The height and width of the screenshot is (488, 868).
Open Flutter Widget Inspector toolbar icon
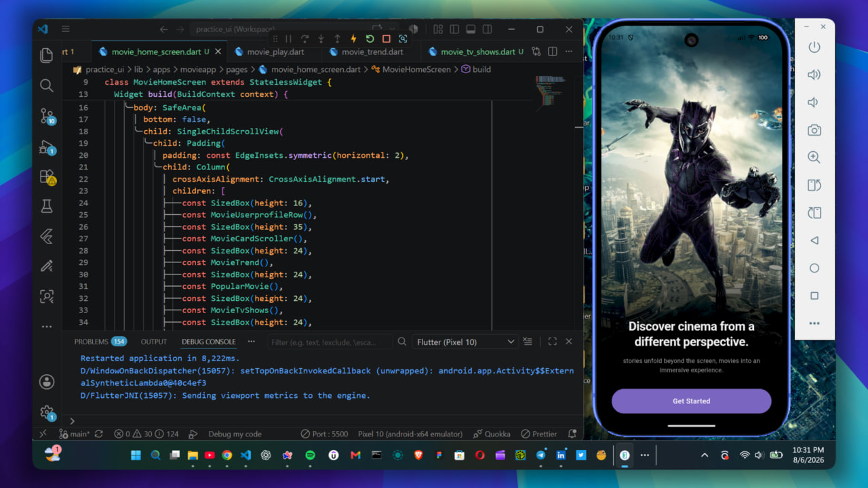coord(403,39)
